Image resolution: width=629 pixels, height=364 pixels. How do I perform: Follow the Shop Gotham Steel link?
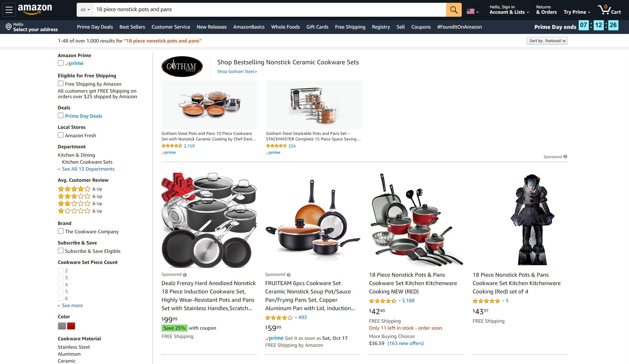[x=237, y=71]
